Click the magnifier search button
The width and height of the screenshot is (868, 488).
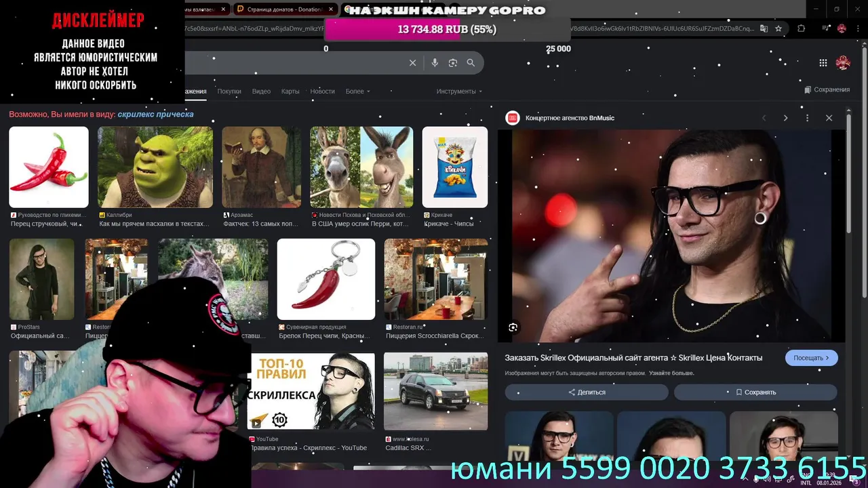(x=471, y=63)
